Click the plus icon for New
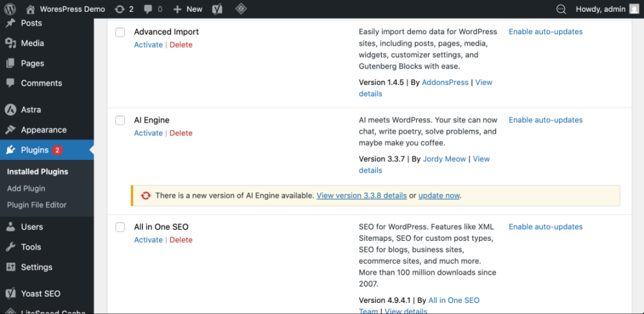 [177, 9]
